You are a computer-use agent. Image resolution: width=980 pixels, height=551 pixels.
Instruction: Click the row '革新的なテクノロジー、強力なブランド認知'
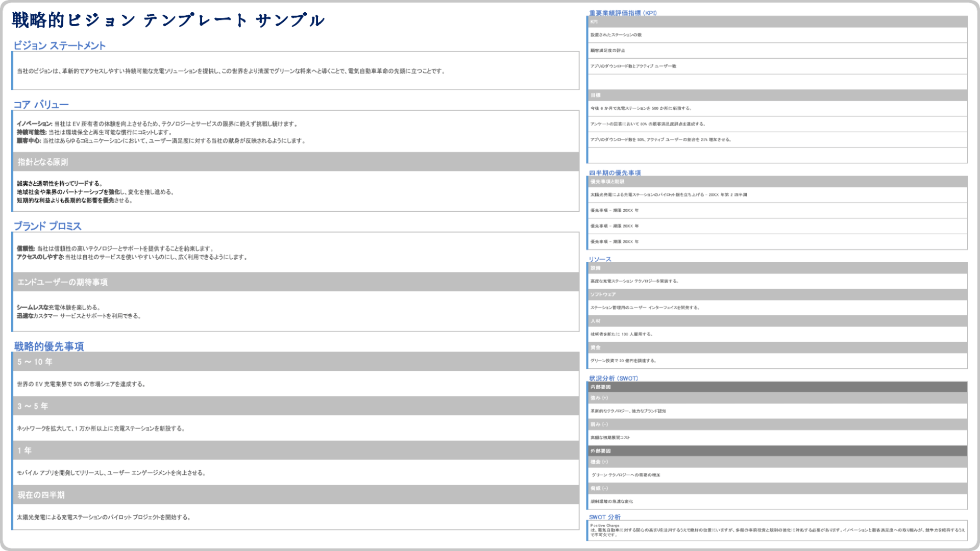pos(778,411)
